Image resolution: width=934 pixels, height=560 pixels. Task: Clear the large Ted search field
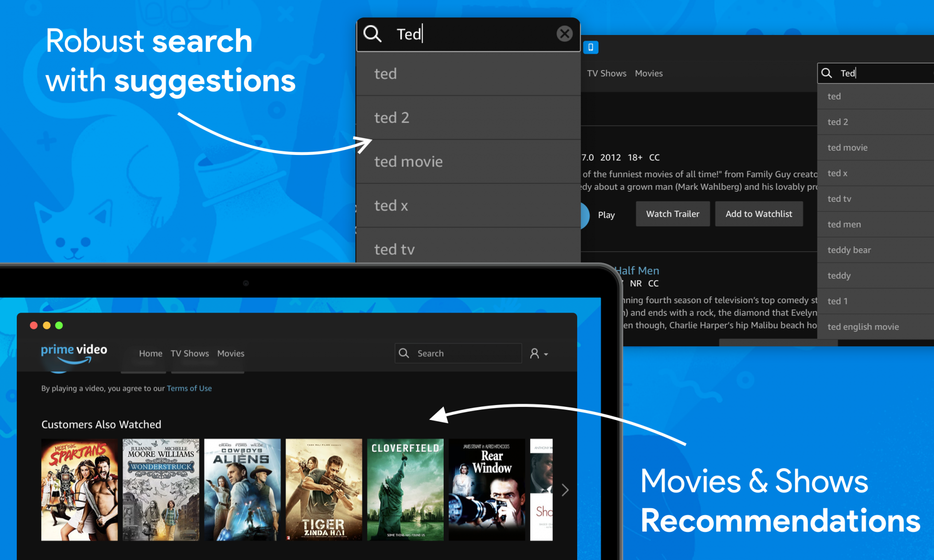coord(565,34)
